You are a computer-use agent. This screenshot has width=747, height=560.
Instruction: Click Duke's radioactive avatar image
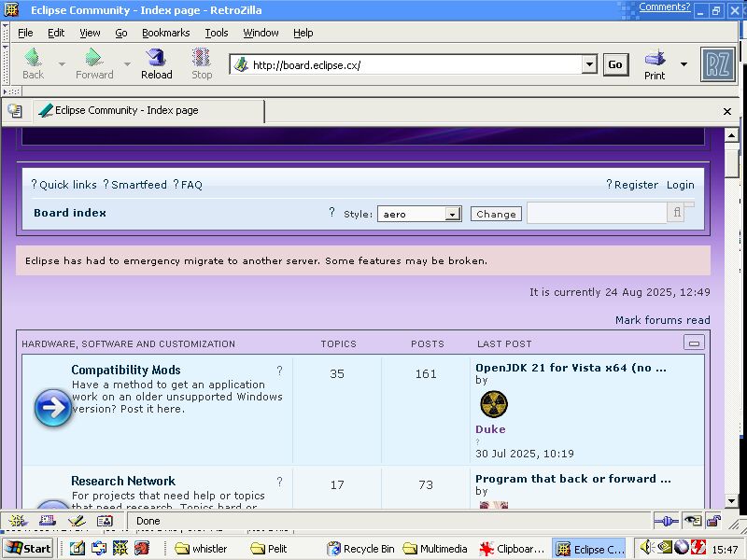click(x=493, y=404)
